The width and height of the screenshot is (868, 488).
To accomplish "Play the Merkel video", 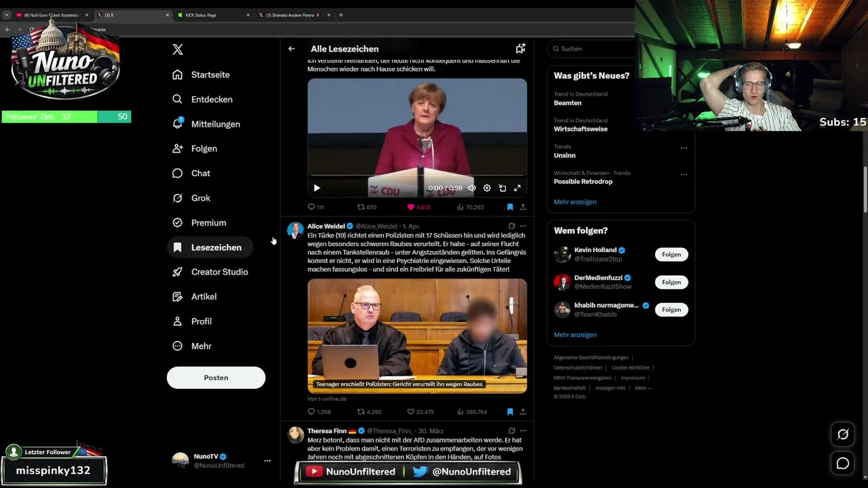I will pos(317,188).
